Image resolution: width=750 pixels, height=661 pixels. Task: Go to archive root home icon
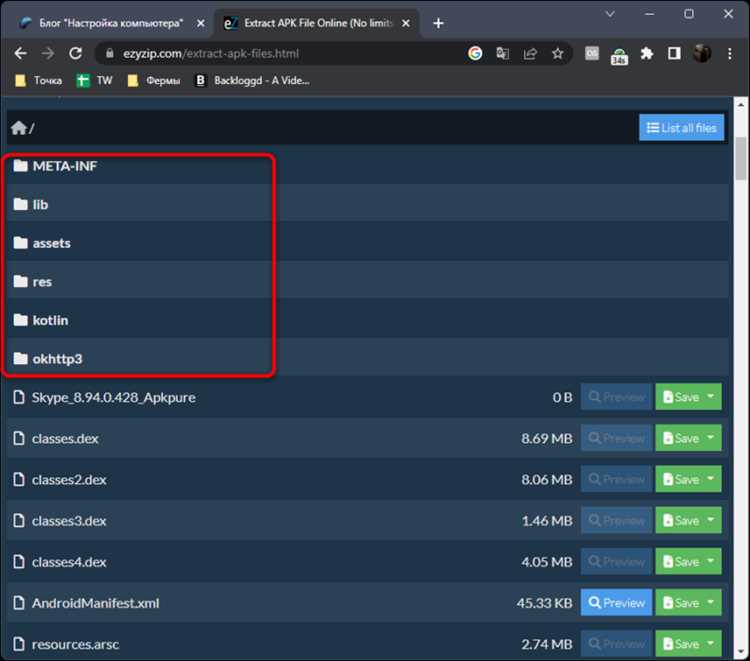pos(19,128)
